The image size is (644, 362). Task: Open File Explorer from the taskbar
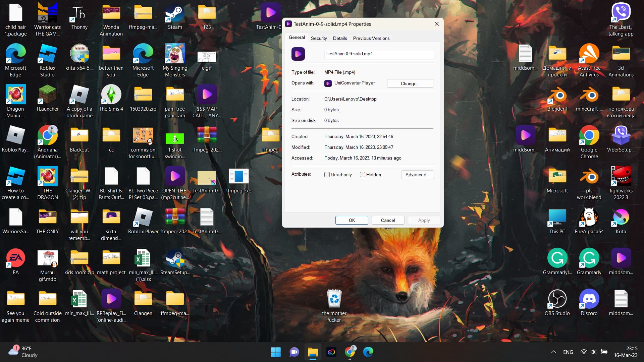pos(313,352)
